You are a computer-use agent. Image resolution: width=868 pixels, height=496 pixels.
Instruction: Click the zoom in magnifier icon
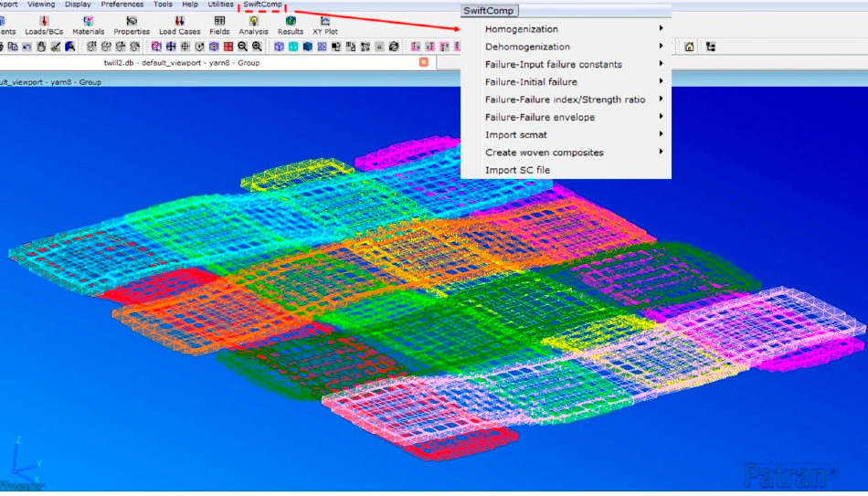click(x=257, y=47)
